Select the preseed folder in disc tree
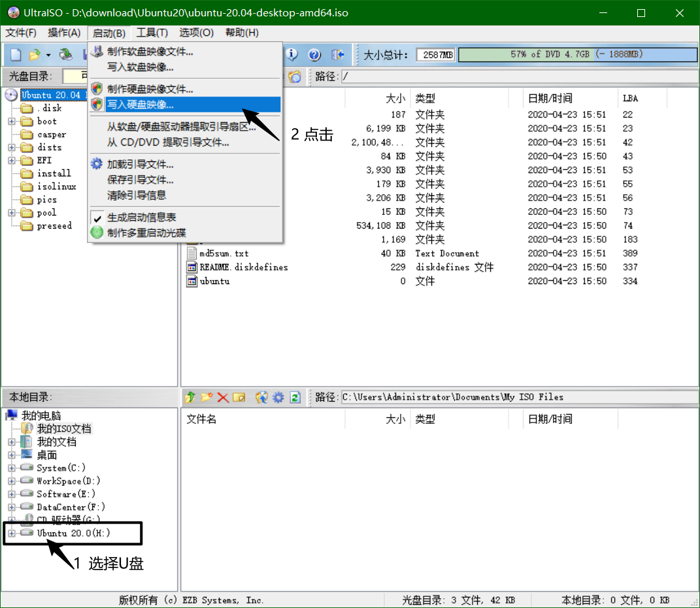This screenshot has width=700, height=608. [54, 226]
